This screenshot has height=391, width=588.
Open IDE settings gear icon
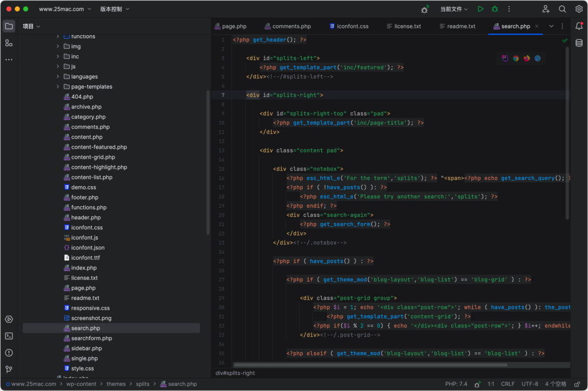coord(578,9)
